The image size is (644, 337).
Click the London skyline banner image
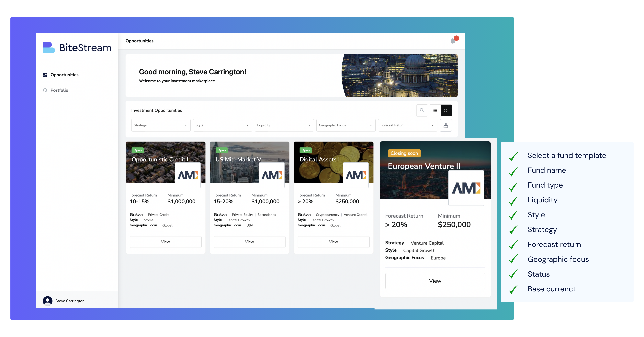tap(400, 76)
